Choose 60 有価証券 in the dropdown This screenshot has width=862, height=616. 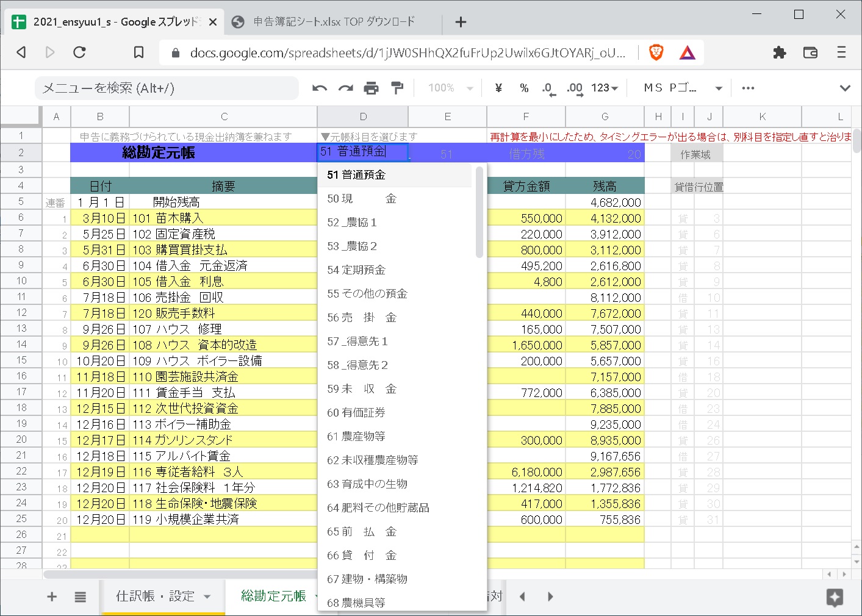395,413
